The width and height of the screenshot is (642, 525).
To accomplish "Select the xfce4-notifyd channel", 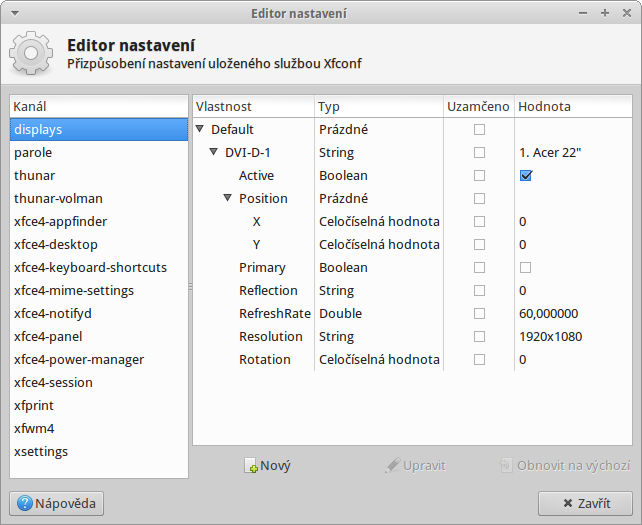I will point(99,313).
